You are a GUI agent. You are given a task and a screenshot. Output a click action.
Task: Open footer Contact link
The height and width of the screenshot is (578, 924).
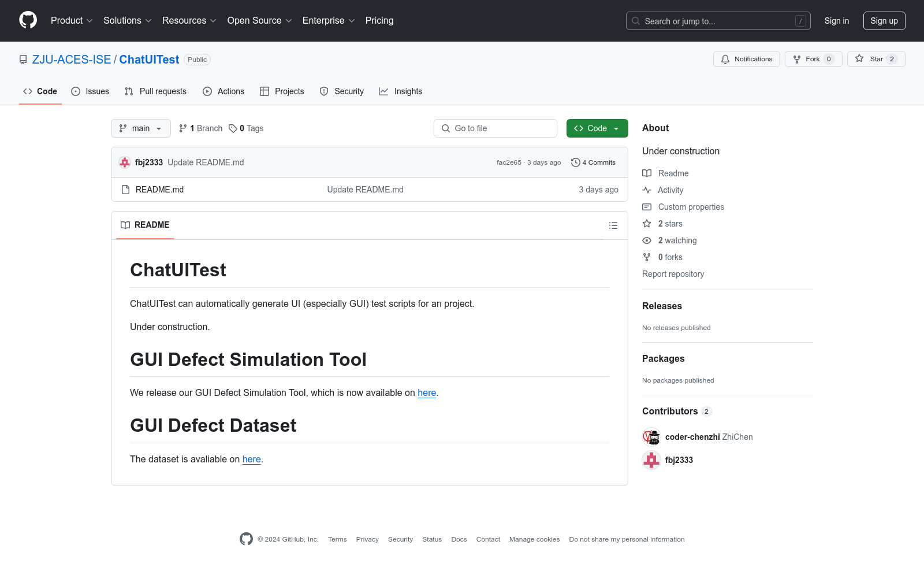488,539
